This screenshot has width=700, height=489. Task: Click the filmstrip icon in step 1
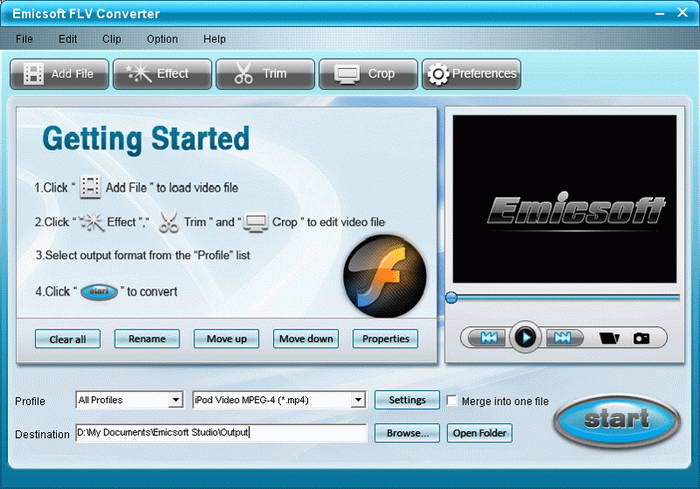pyautogui.click(x=90, y=187)
